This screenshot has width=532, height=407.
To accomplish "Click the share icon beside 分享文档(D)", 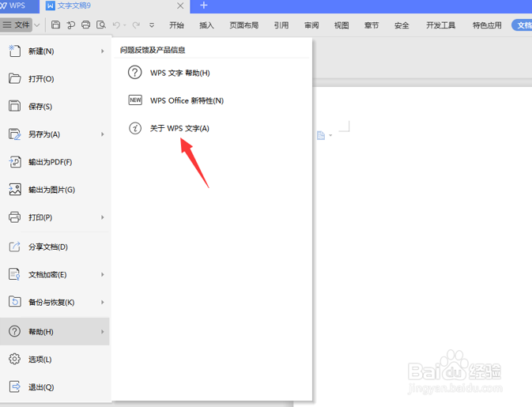I will [14, 247].
